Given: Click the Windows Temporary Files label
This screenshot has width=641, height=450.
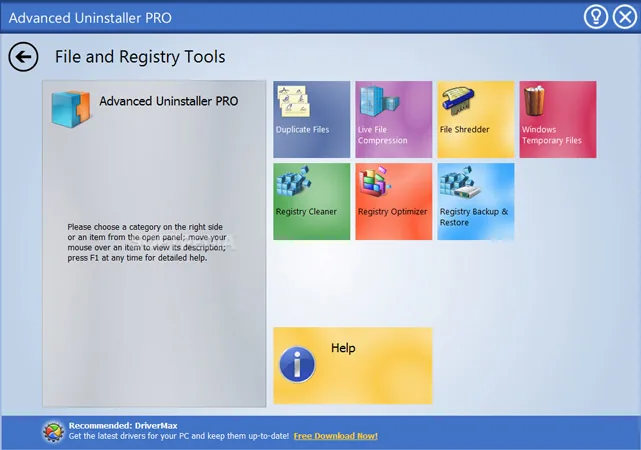Looking at the screenshot, I should pos(551,135).
